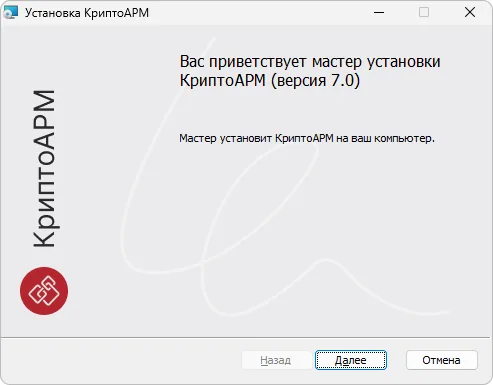Cancel installation with the Отмена button
This screenshot has height=385, width=493.
click(442, 360)
